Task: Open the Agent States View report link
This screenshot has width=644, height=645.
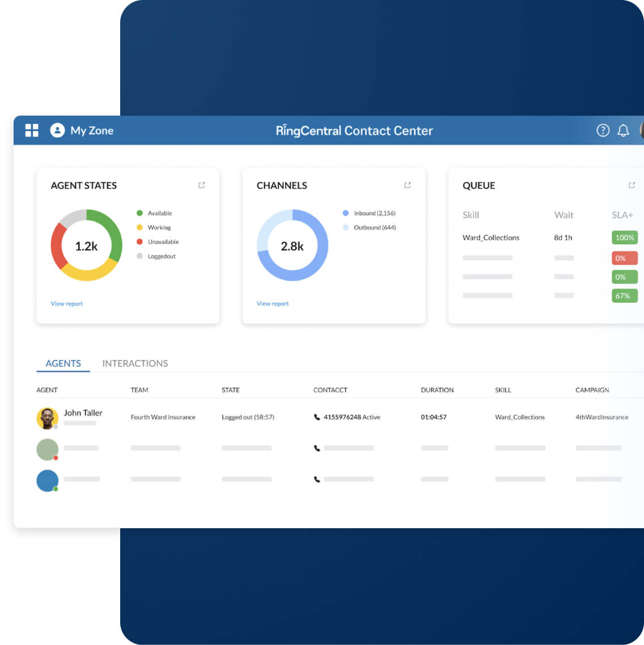Action: coord(66,303)
